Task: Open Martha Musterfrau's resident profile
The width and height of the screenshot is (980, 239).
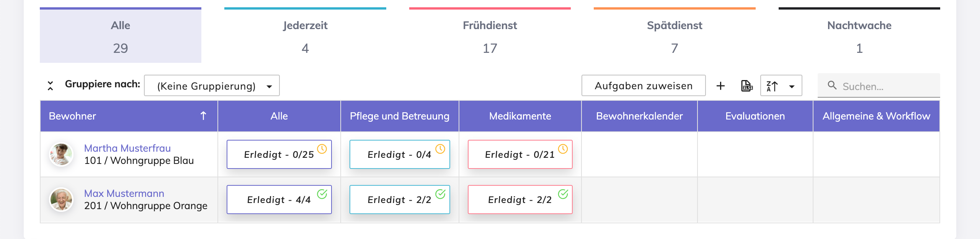Action: [x=127, y=148]
